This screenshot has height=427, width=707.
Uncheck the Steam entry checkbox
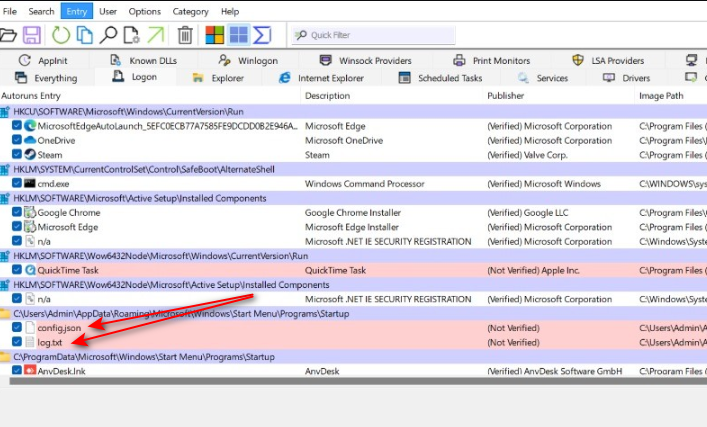17,155
